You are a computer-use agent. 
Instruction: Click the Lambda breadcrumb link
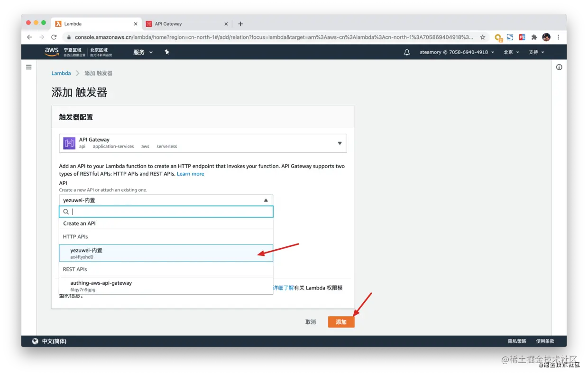point(61,73)
